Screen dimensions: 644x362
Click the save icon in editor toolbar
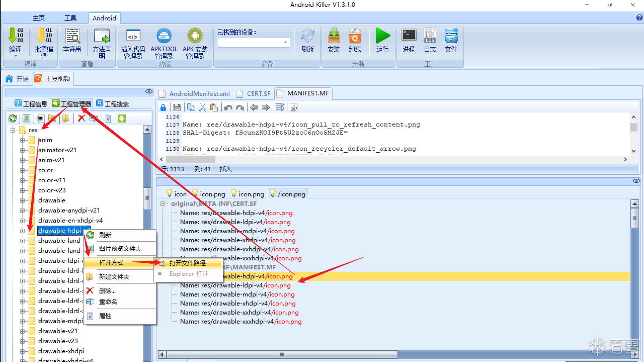pyautogui.click(x=177, y=107)
